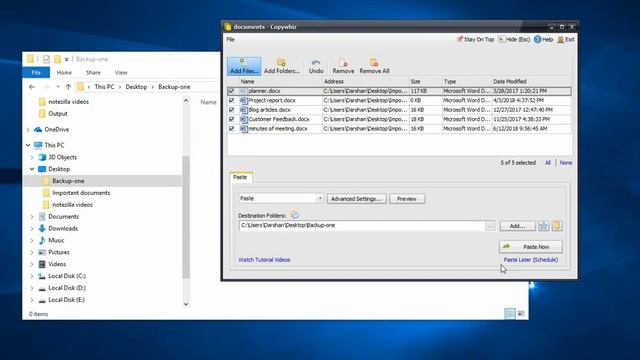Uncheck minutes of meeting.docx checkbox

tap(231, 129)
